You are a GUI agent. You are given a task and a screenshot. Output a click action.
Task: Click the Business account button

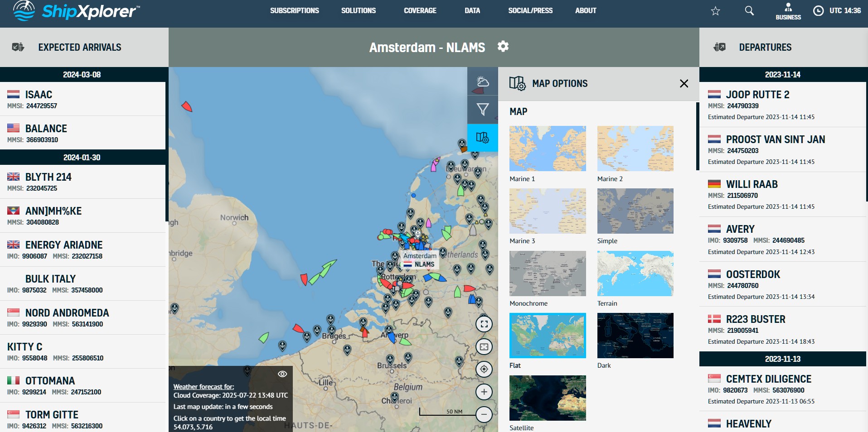tap(788, 11)
